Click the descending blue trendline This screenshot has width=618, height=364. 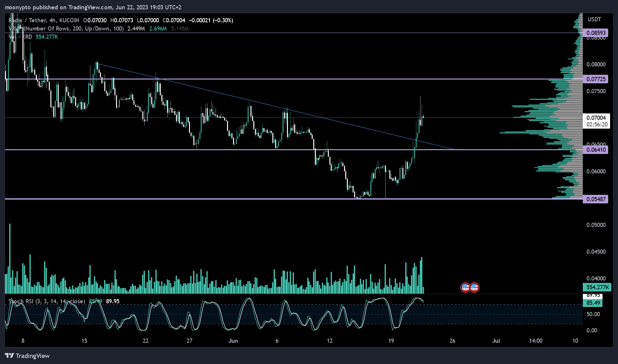coord(275,106)
